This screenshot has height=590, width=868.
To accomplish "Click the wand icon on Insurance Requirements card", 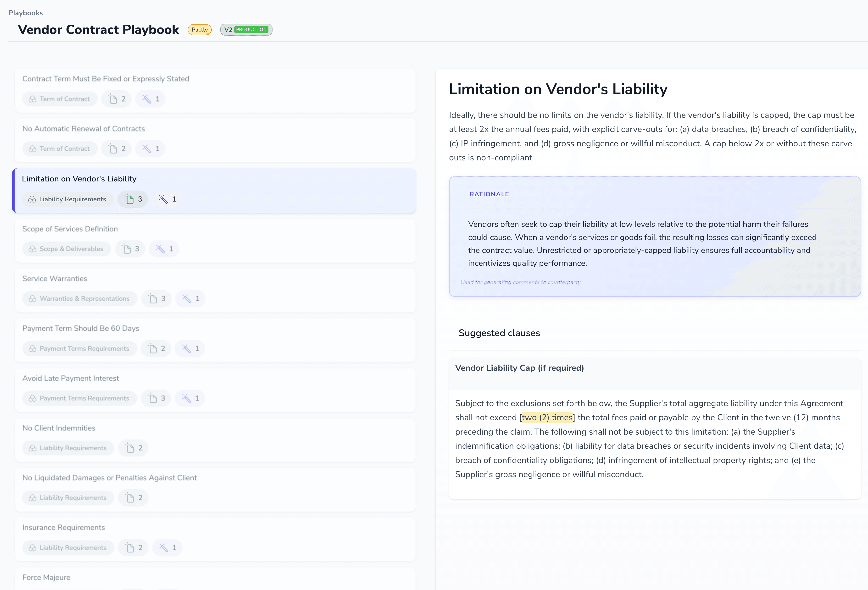I will 167,547.
